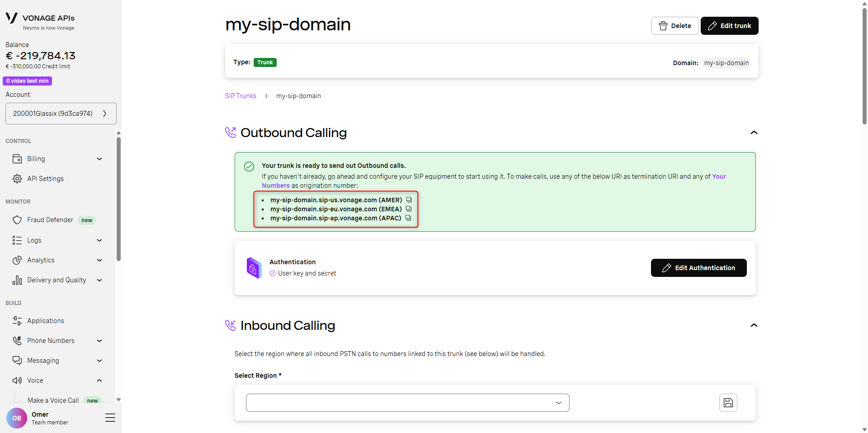This screenshot has height=433, width=868.
Task: Open Applications in sidebar
Action: (x=46, y=321)
